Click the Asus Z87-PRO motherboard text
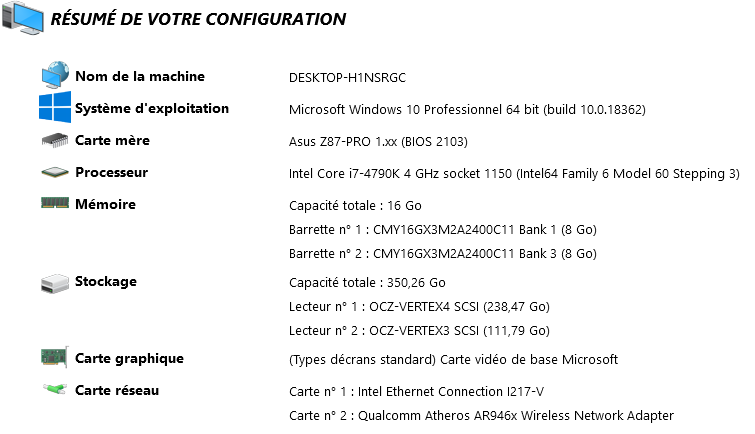The height and width of the screenshot is (434, 755). 378,141
